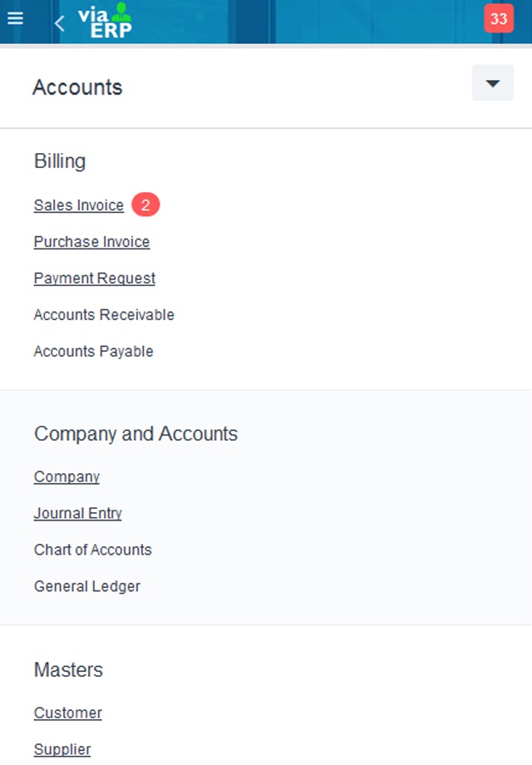View the Accounts Payable report
This screenshot has height=765, width=532.
coord(93,352)
